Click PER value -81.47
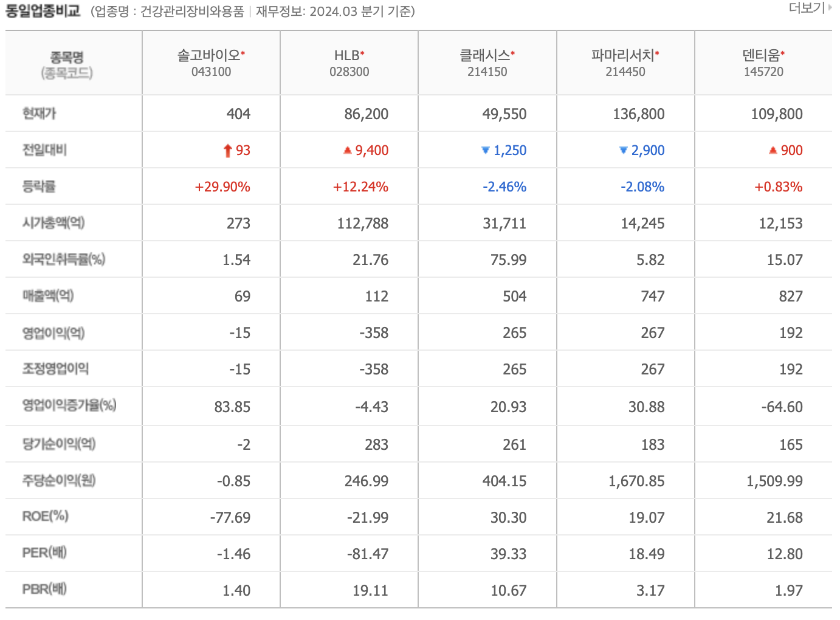 click(x=368, y=554)
